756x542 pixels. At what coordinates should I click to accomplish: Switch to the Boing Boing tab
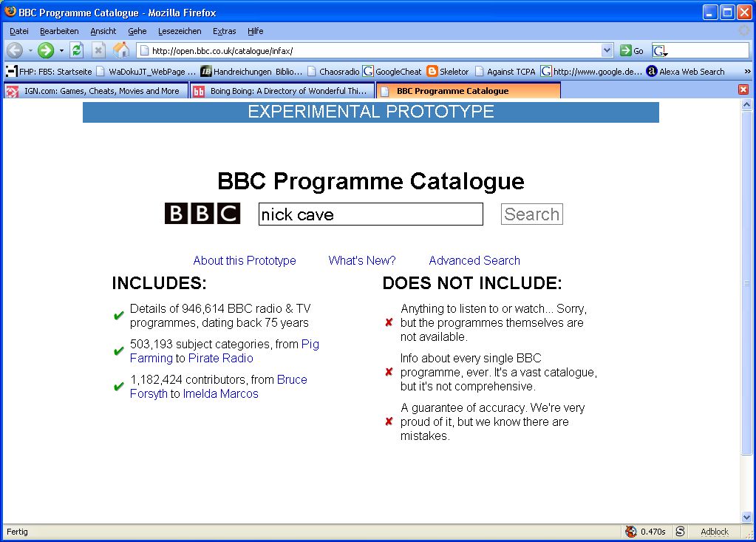pyautogui.click(x=282, y=91)
